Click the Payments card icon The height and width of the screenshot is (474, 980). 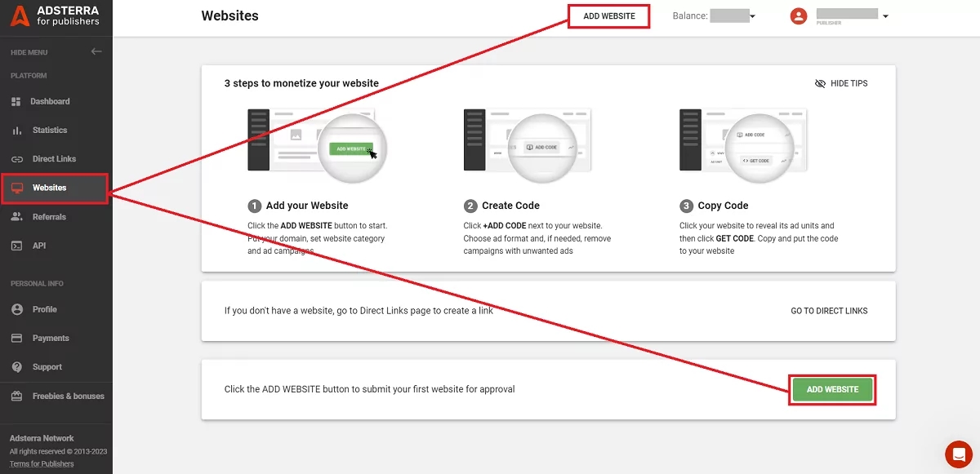[x=16, y=339]
